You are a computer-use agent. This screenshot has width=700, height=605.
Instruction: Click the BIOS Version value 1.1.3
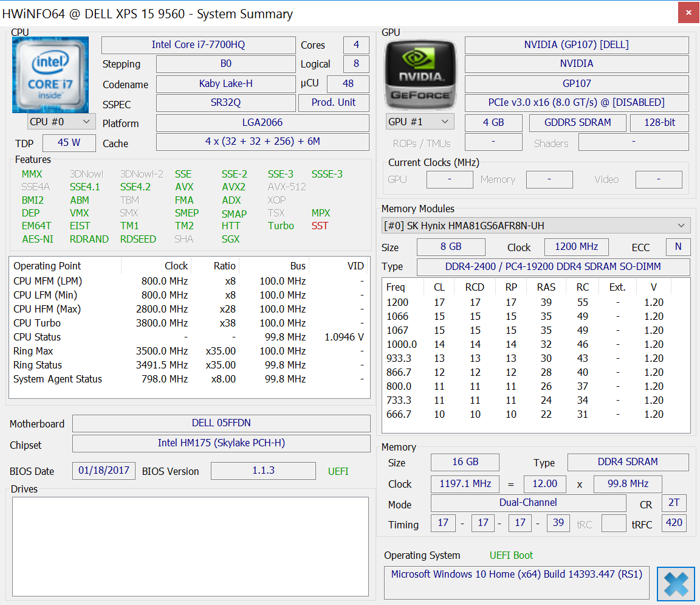tap(263, 471)
